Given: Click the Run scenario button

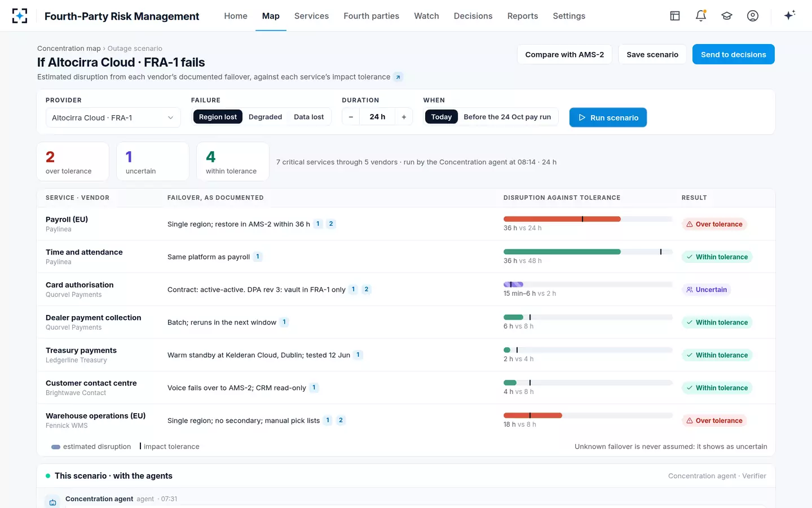Looking at the screenshot, I should click(608, 117).
